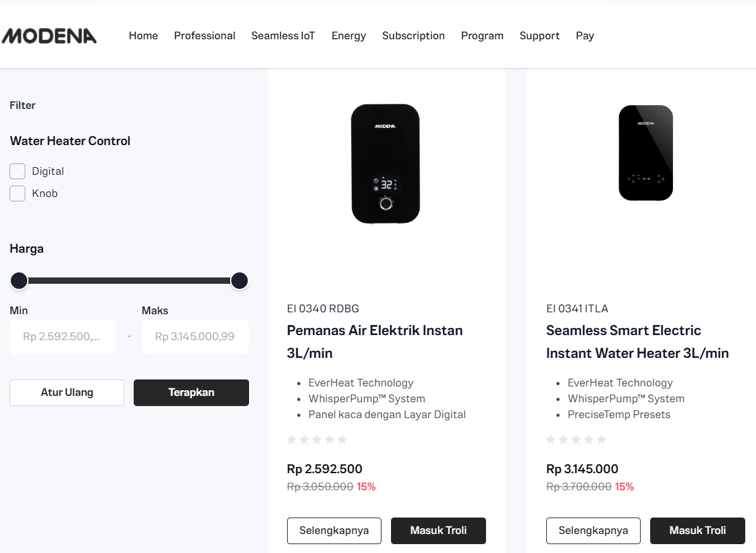The height and width of the screenshot is (553, 756).
Task: Click the star rating under EI 0340 RDBG
Action: [x=317, y=439]
